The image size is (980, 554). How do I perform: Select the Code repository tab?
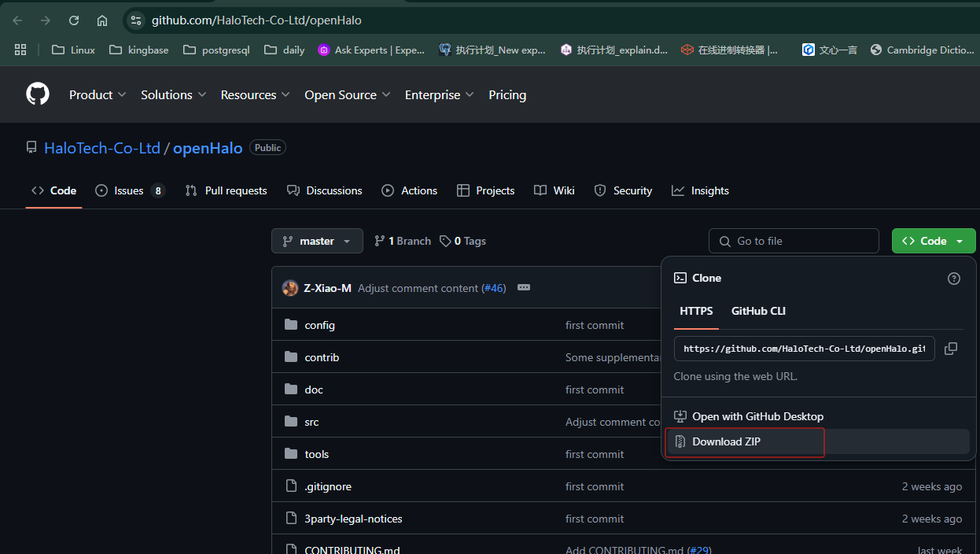[x=53, y=190]
